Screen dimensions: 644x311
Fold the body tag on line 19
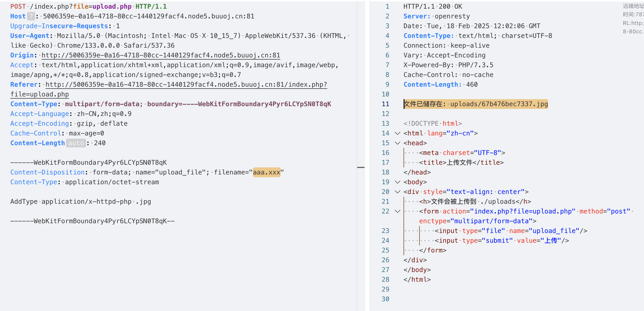[397, 182]
